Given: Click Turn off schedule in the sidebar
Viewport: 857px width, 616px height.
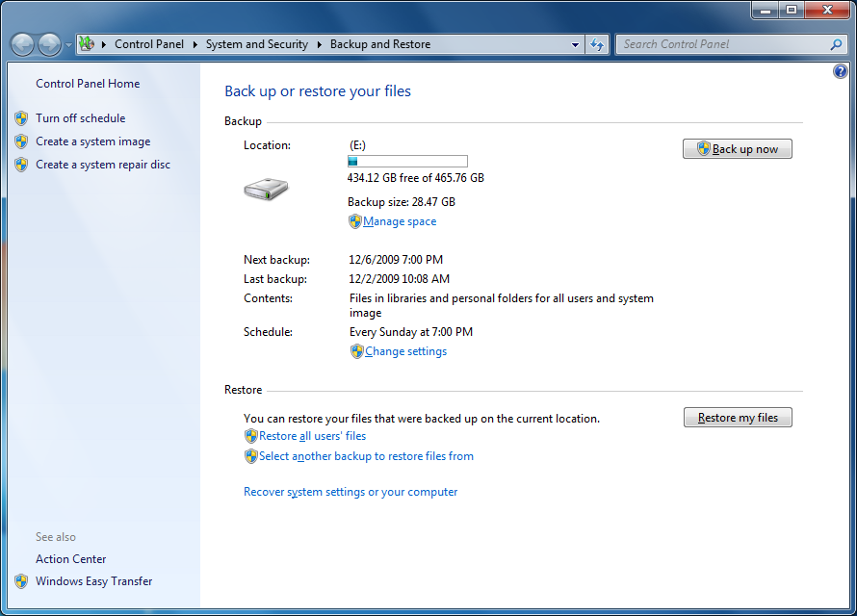Looking at the screenshot, I should (x=80, y=117).
